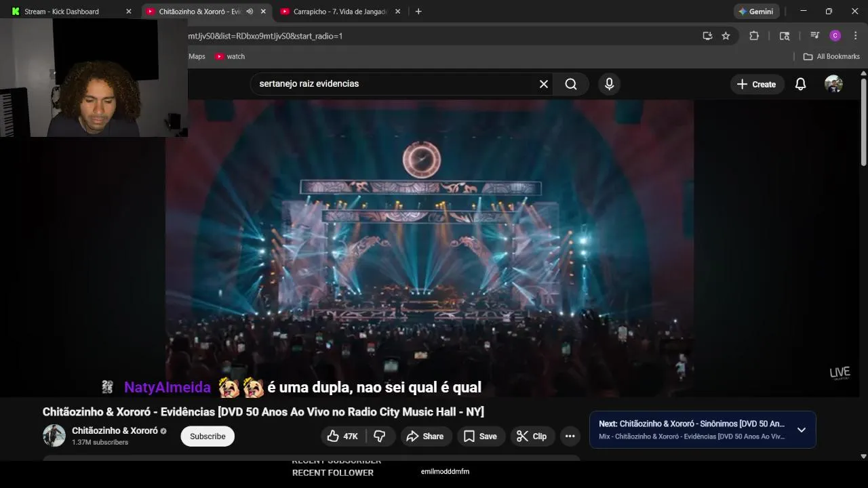This screenshot has width=868, height=488.
Task: Close the Chitãozinho & Xororó tab
Action: tap(263, 12)
